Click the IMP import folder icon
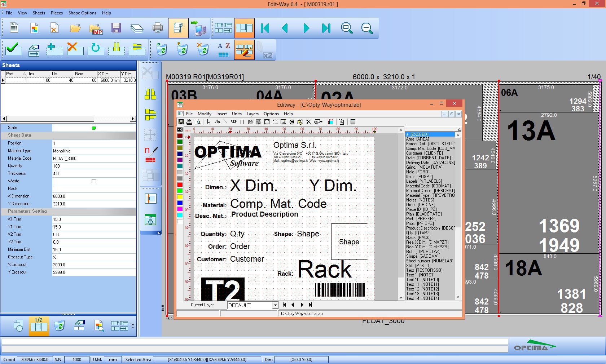Viewport: 606px width, 364px height. coord(96,28)
